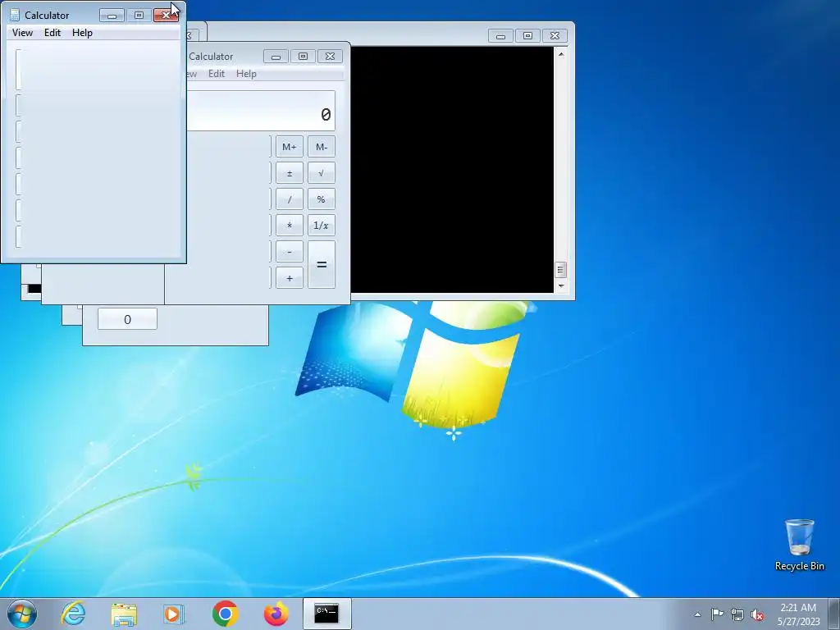Maximize the front Calculator window
Viewport: 840px width, 630px height.
pyautogui.click(x=139, y=15)
